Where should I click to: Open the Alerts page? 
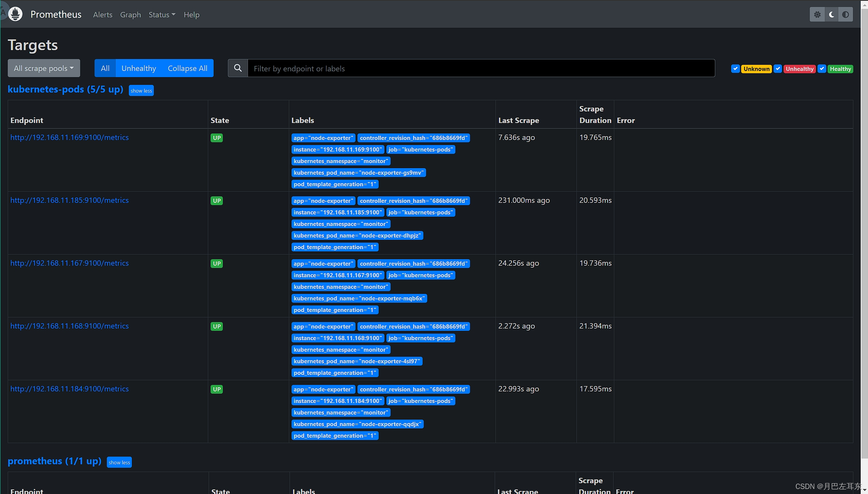tap(103, 15)
